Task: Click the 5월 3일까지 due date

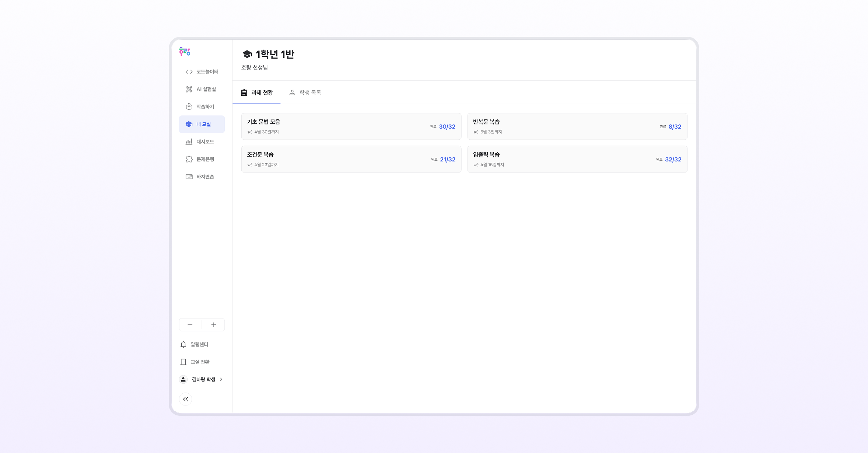Action: click(491, 132)
